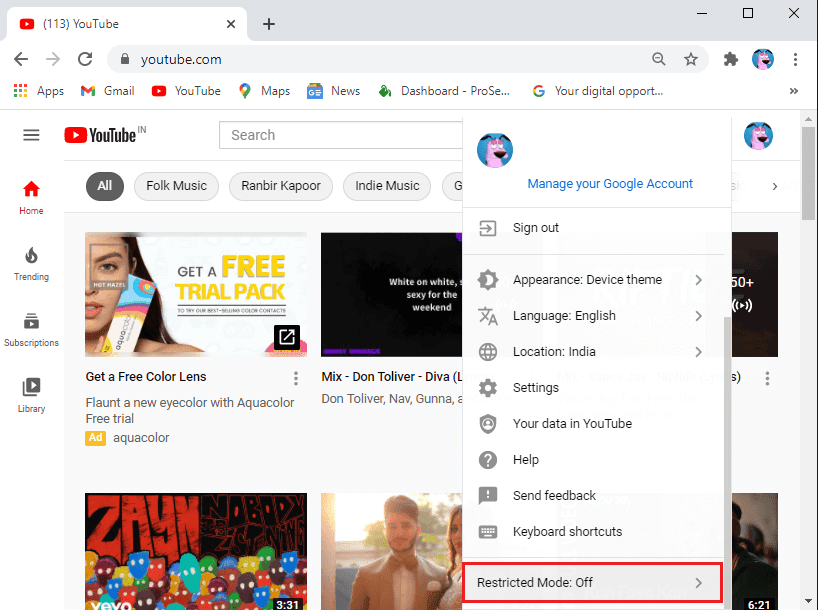The width and height of the screenshot is (818, 610).
Task: Click the Send feedback icon
Action: point(488,495)
